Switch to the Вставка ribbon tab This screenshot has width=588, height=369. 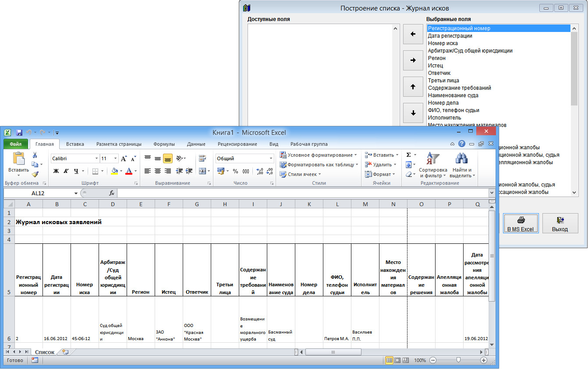(x=75, y=144)
